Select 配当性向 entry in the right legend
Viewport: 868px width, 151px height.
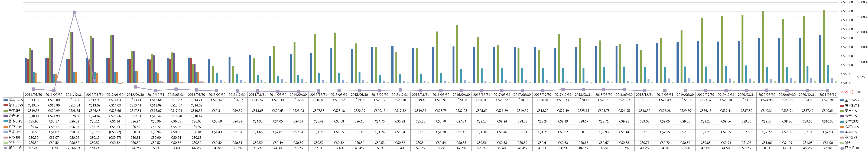click(x=850, y=148)
